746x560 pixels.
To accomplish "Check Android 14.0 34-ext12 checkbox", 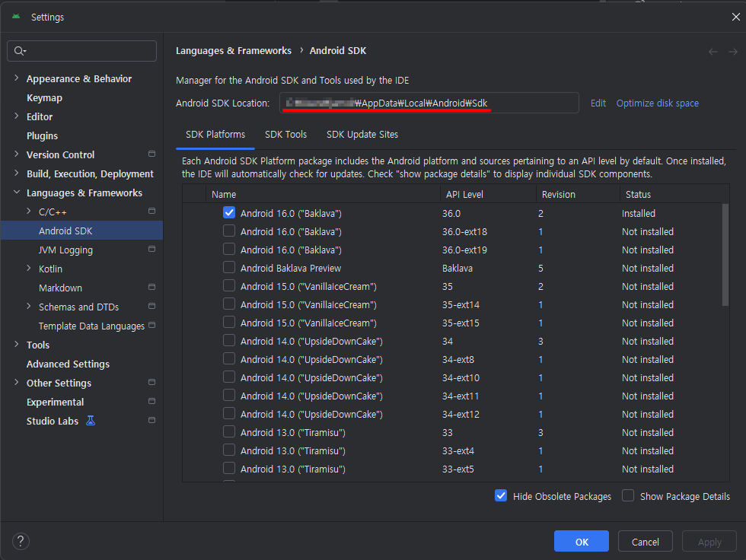I will pos(229,414).
